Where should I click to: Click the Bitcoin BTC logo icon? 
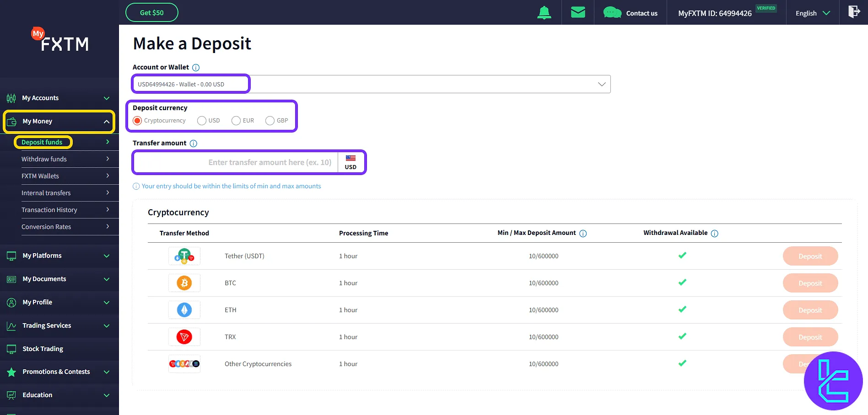pos(184,283)
